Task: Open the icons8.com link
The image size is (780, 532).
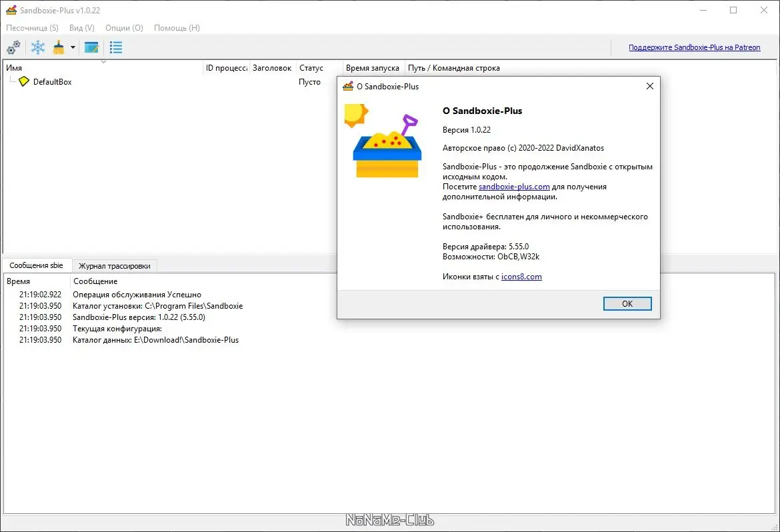Action: (x=521, y=277)
